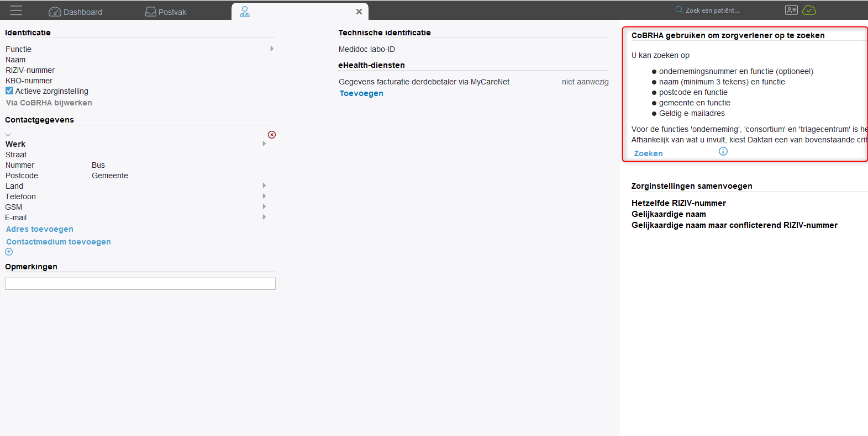Click the plus circle under Contactmedium toevoegen
868x436 pixels.
[9, 252]
